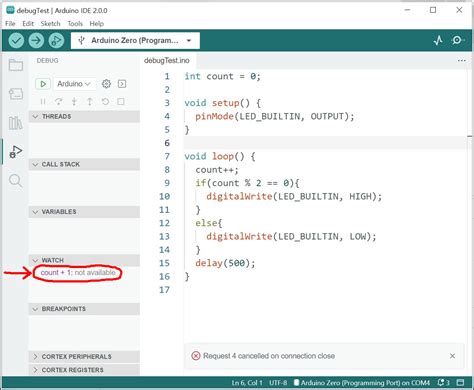Open the Serial Monitor
The width and height of the screenshot is (474, 390).
(457, 40)
